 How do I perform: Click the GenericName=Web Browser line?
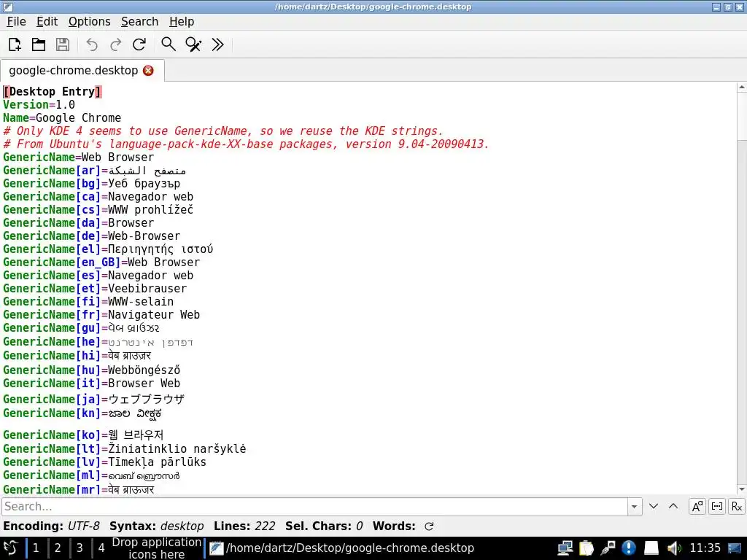point(79,157)
